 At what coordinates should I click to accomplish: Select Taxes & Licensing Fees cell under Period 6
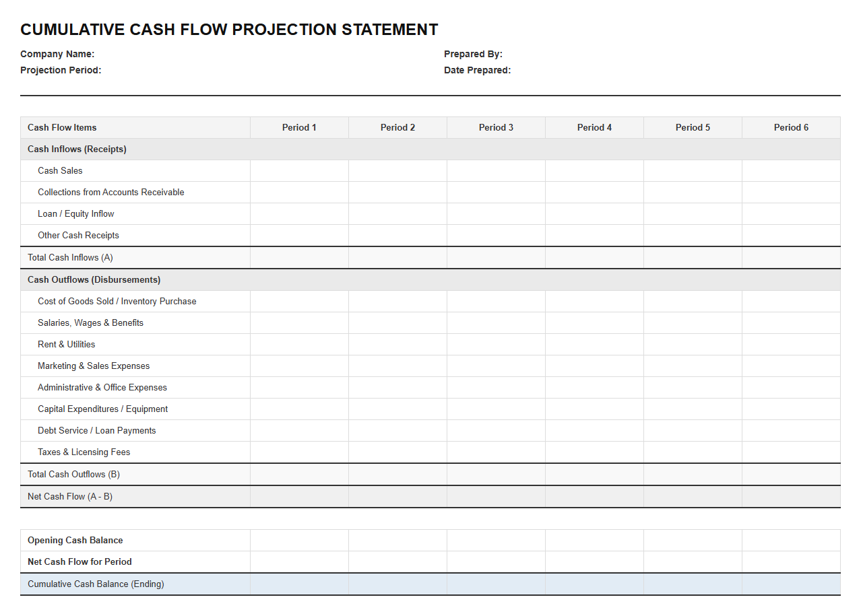[x=791, y=452]
